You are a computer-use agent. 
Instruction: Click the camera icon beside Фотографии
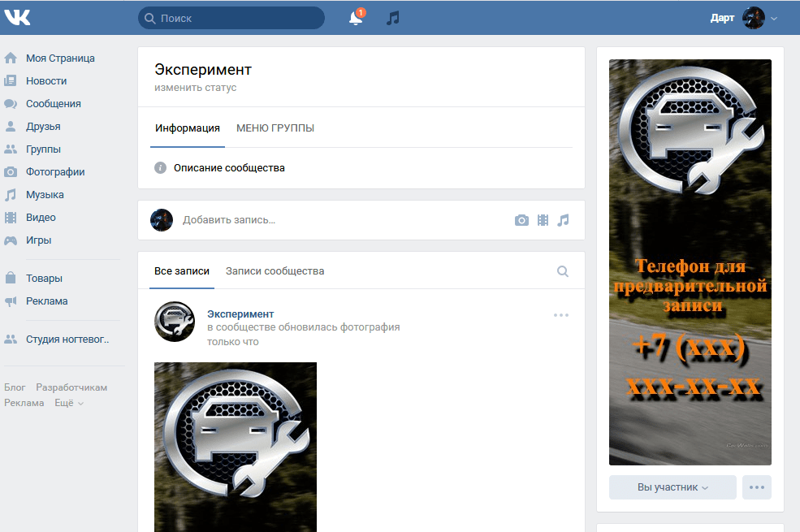[11, 172]
